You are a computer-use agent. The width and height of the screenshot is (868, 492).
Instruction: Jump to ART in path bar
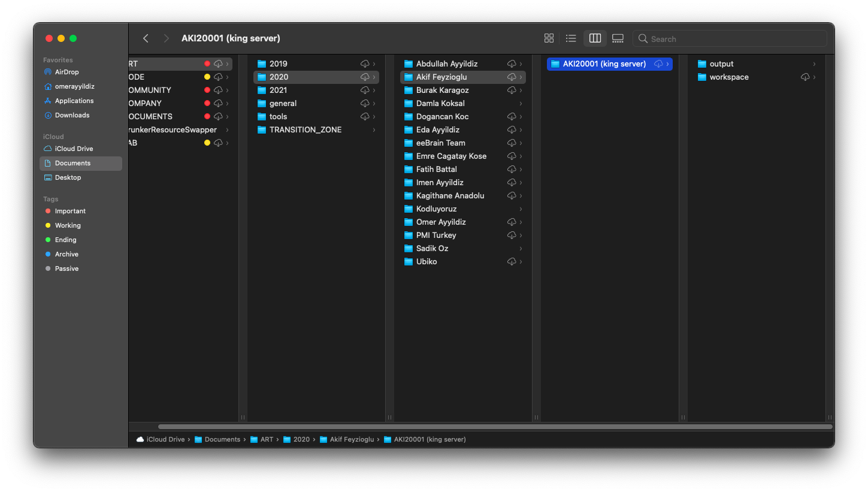261,439
